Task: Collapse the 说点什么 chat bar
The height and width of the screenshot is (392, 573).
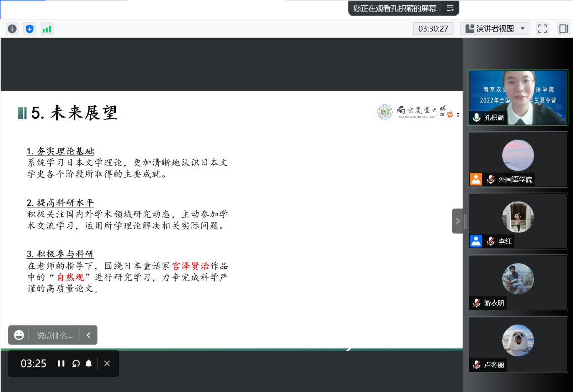Action: pyautogui.click(x=88, y=335)
